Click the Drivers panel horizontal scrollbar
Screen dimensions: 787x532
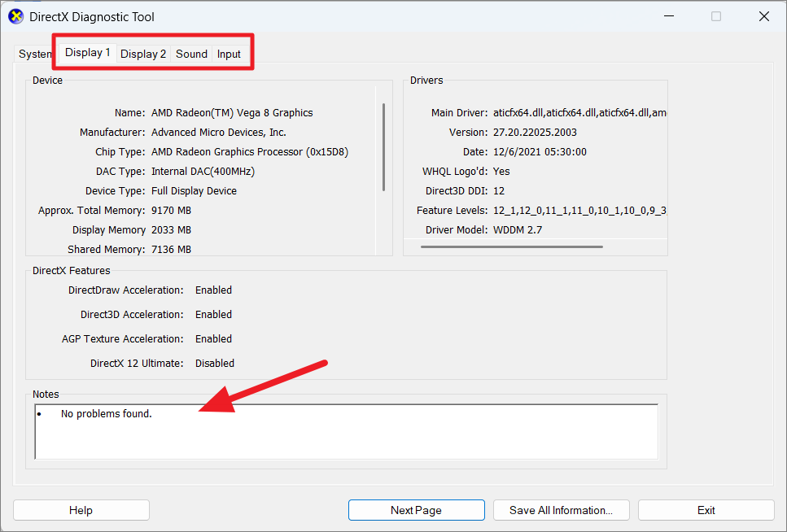pos(512,246)
